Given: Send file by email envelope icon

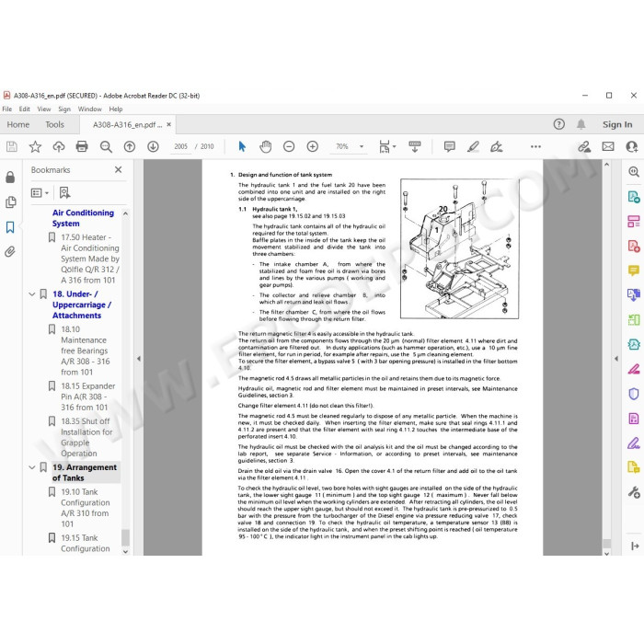Looking at the screenshot, I should pos(608,146).
